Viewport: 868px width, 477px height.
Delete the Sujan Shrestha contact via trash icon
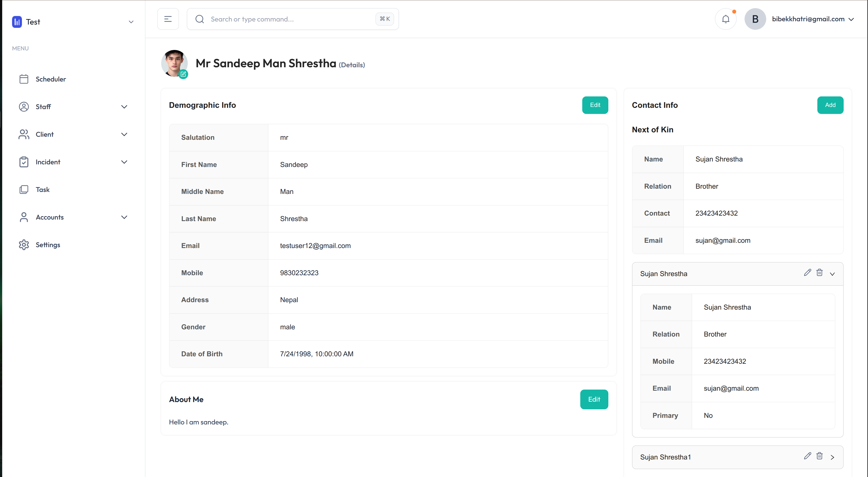[820, 273]
